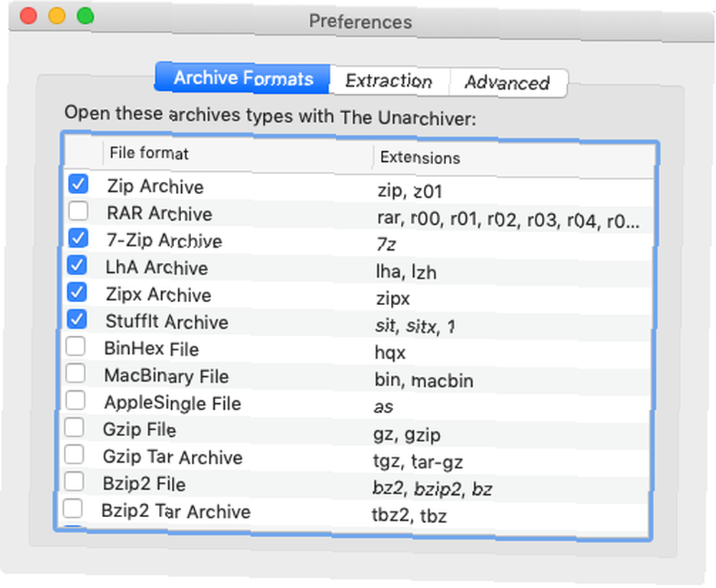Click the Zipx Archive format name
This screenshot has height=588, width=716.
pyautogui.click(x=158, y=294)
